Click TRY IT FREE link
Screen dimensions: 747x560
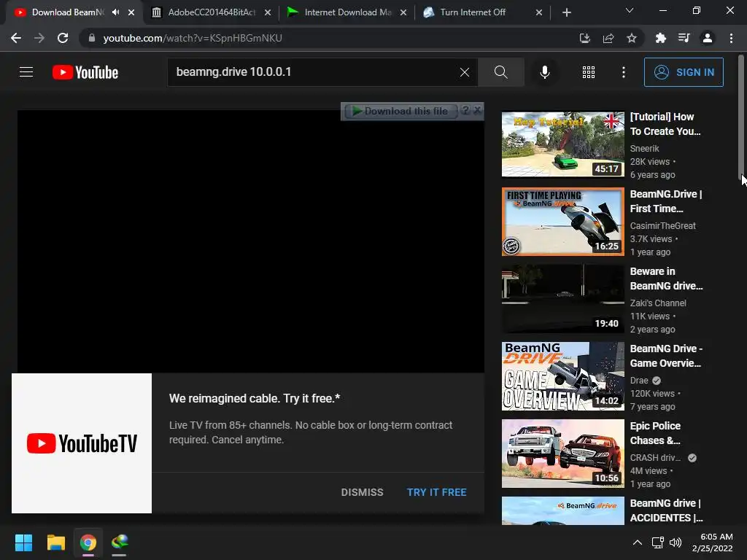(436, 492)
